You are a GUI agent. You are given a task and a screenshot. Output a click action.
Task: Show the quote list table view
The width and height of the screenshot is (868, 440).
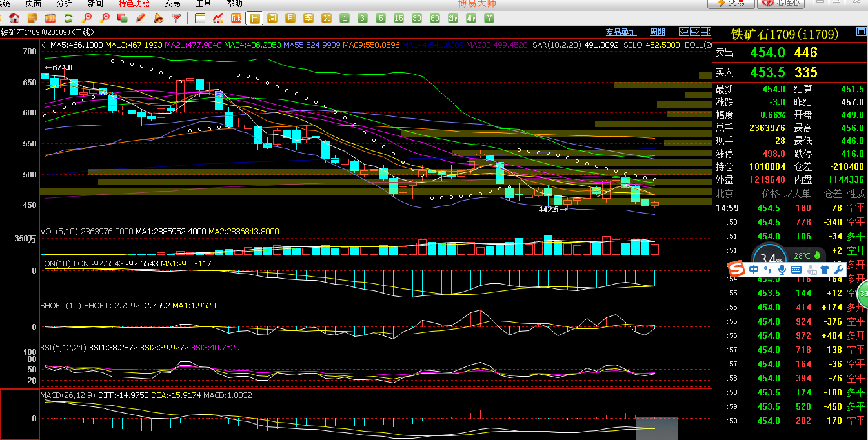pyautogui.click(x=200, y=18)
